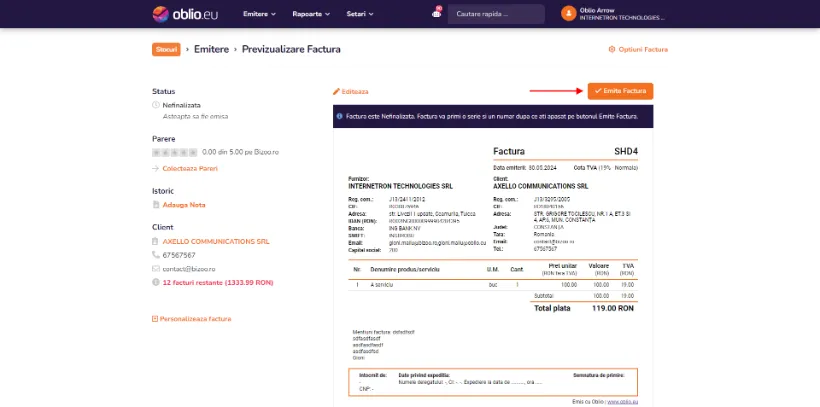The image size is (820, 407).
Task: Click the gear icon beside Optiuni Factura
Action: pos(611,50)
